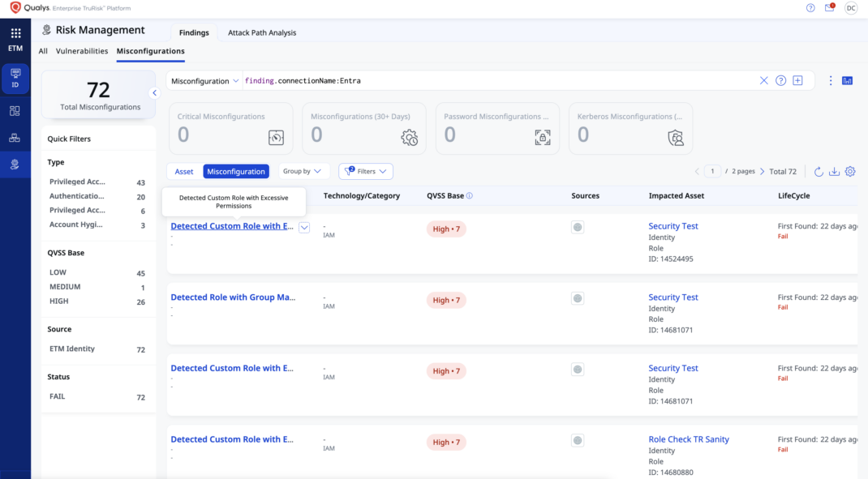Screen dimensions: 868x479
Task: Open search help question mark icon
Action: click(x=780, y=81)
